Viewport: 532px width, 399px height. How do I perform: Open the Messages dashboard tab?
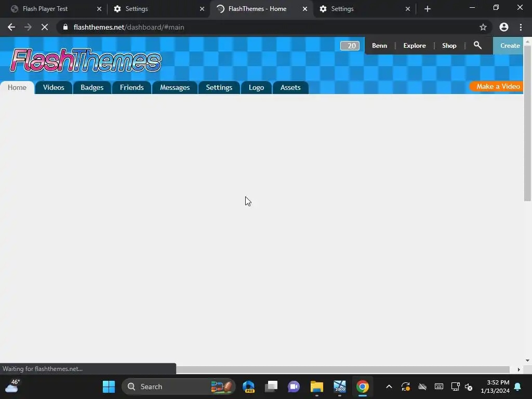(175, 87)
